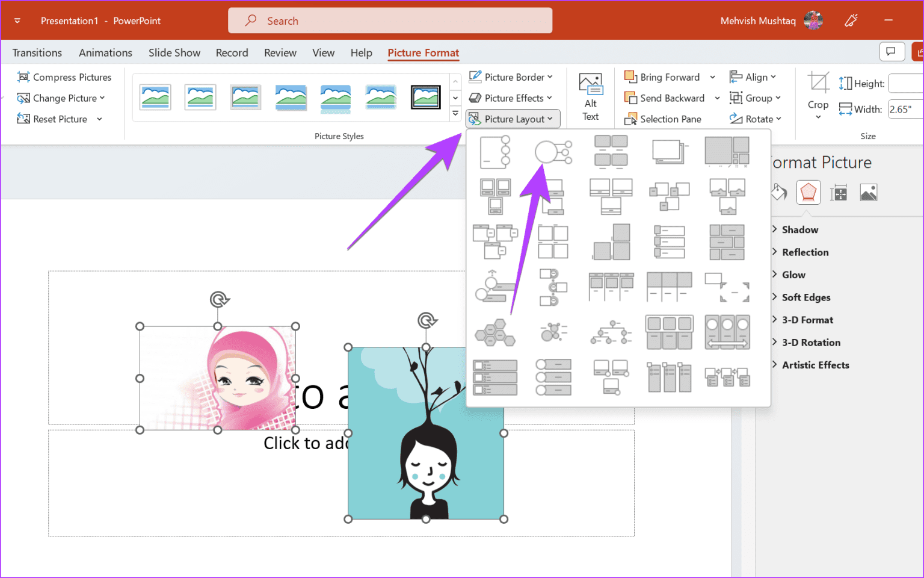Screen dimensions: 924x578
Task: Select the Picture icon tab in Format Picture
Action: (868, 193)
